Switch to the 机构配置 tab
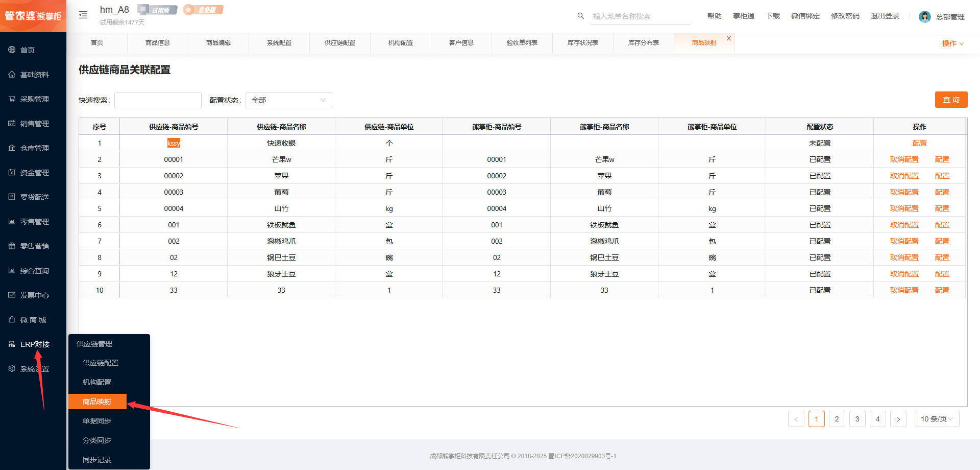The width and height of the screenshot is (980, 470). tap(401, 43)
